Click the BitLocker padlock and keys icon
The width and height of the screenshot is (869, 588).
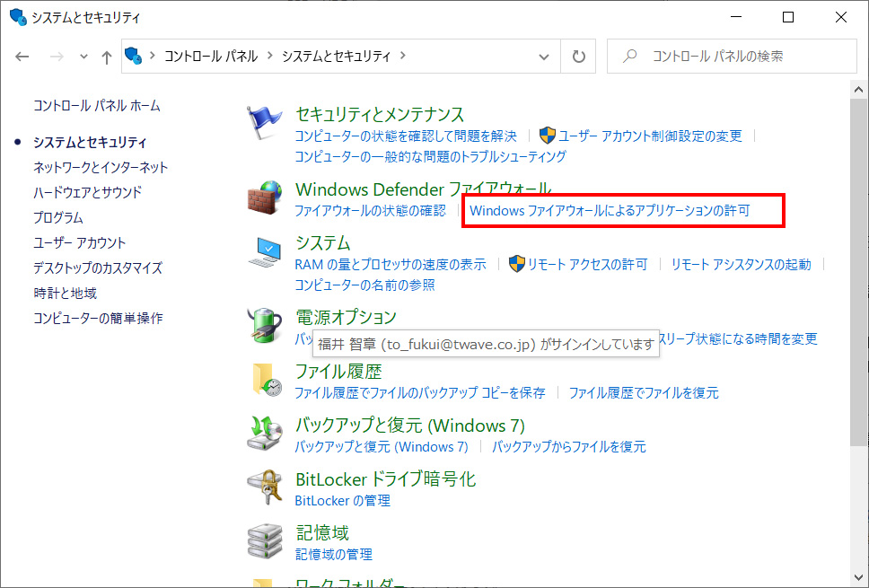(x=264, y=487)
